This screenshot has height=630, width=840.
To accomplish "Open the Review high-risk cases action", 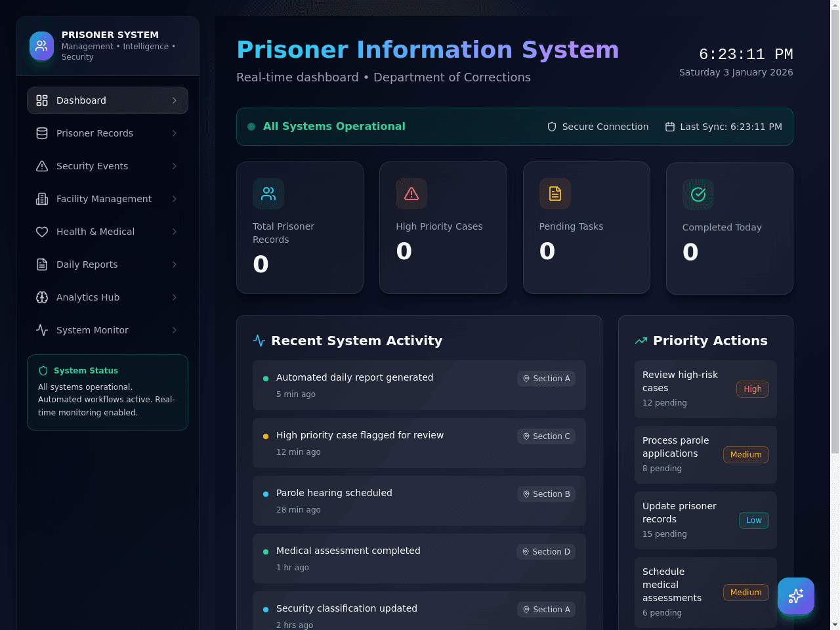I will [705, 389].
